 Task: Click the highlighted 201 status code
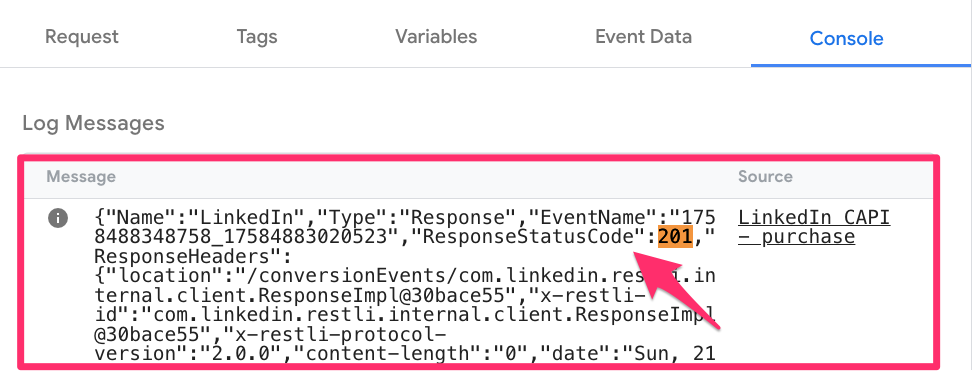click(675, 237)
